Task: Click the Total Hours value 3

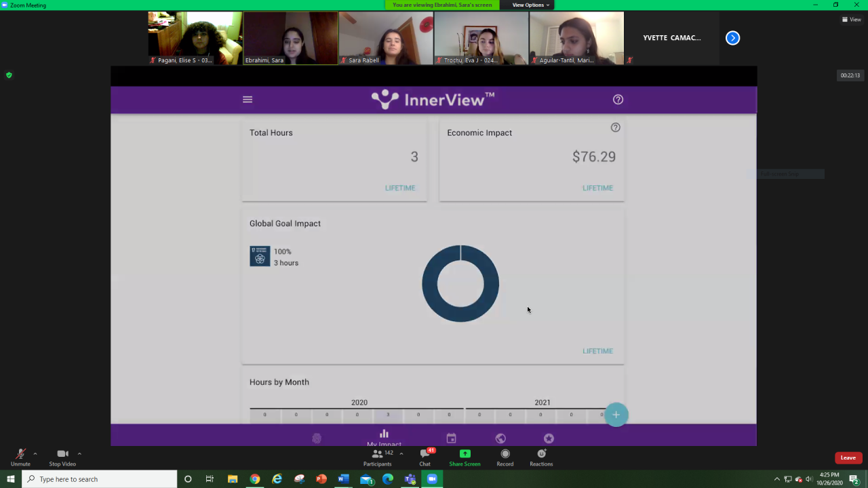Action: click(414, 157)
